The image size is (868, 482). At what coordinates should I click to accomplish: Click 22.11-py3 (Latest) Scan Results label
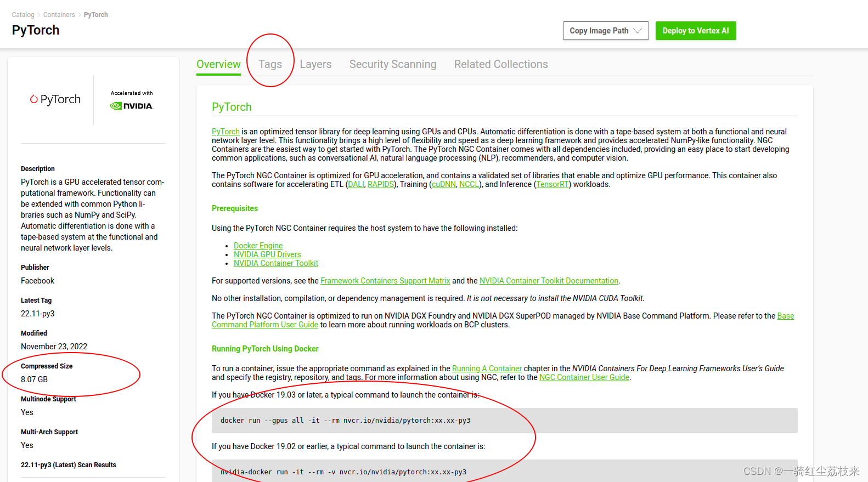[x=69, y=465]
